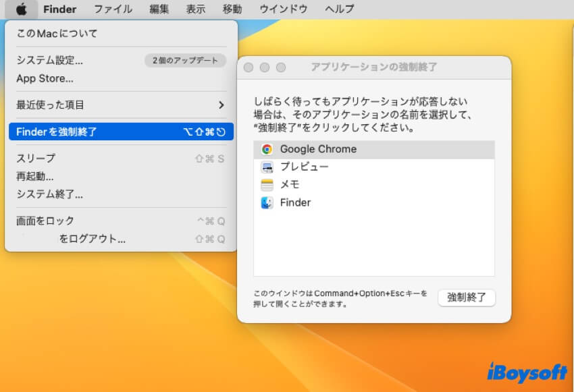
Task: Open the Apple logo menu
Action: click(x=21, y=9)
